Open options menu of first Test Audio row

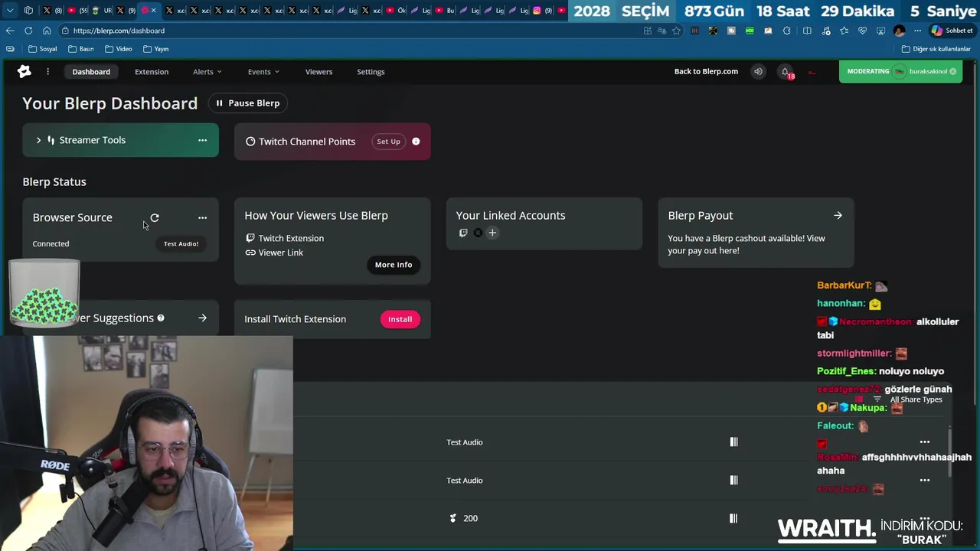925,442
